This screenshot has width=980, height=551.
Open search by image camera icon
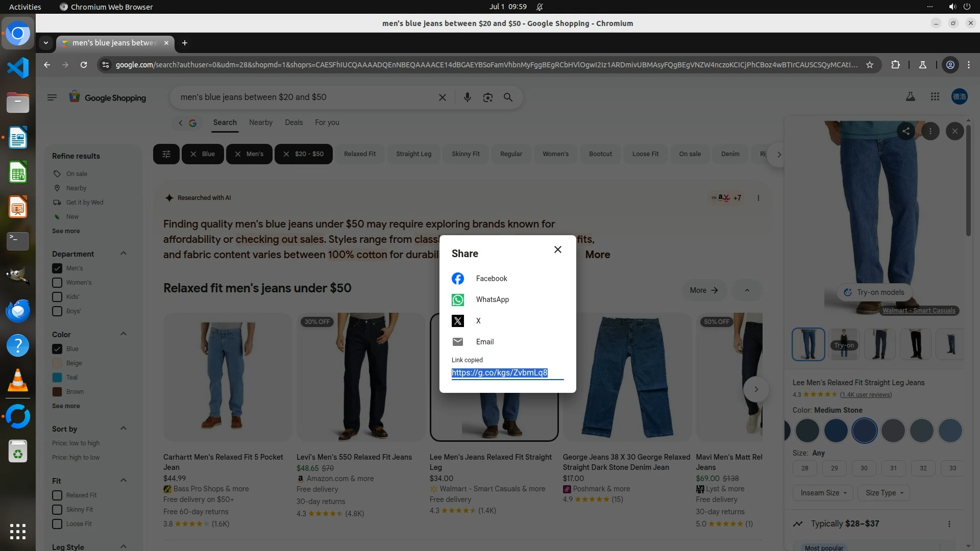click(x=487, y=97)
